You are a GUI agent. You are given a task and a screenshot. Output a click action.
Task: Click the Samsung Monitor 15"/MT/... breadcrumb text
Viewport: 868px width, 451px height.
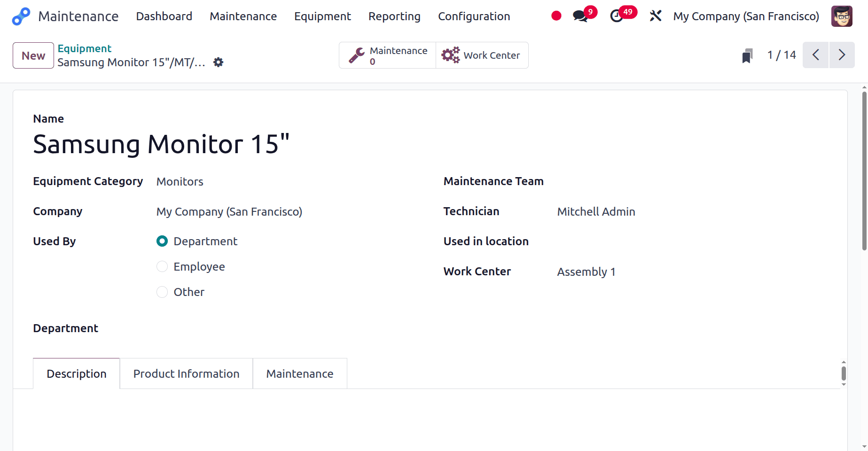point(132,62)
